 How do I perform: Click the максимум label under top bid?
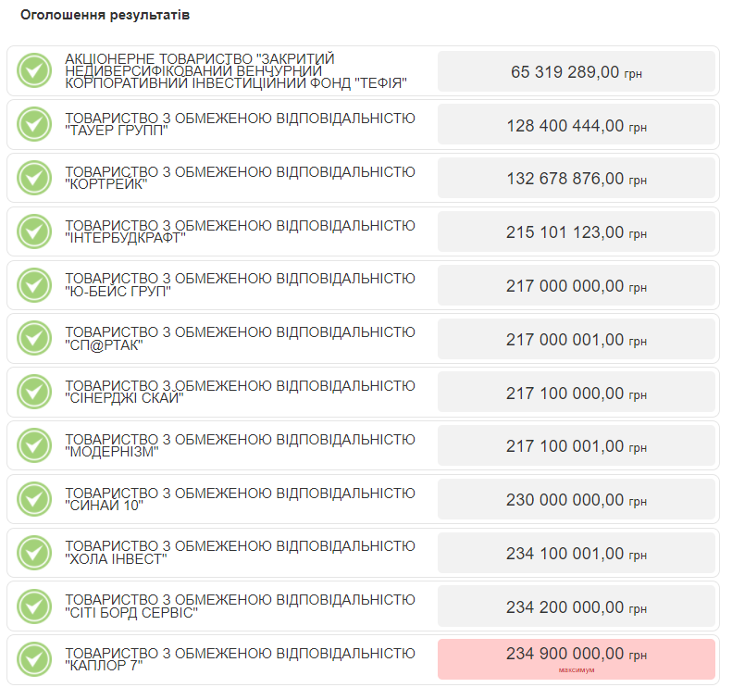pyautogui.click(x=577, y=670)
